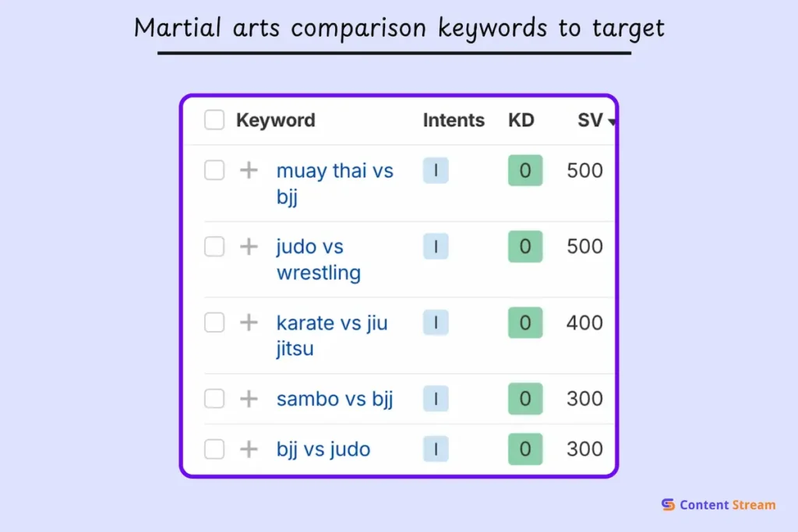Check the checkbox next to "bjj vs judo"

214,449
